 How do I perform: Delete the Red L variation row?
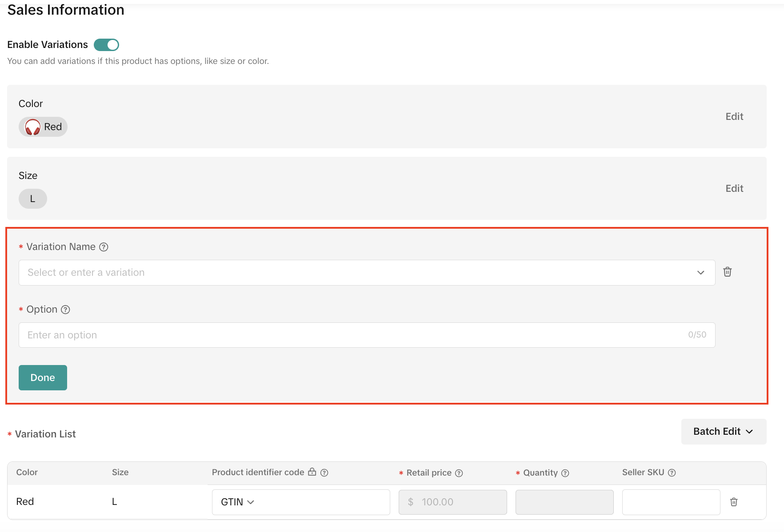tap(734, 502)
